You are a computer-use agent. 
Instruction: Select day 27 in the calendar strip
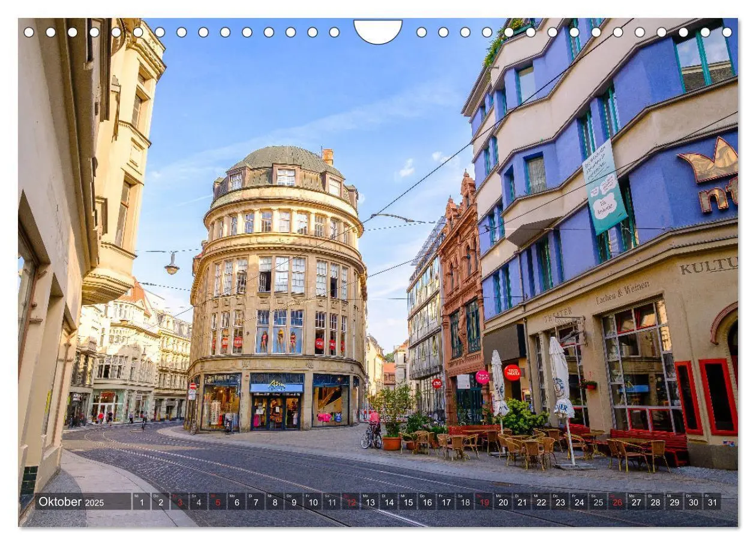coord(635,502)
